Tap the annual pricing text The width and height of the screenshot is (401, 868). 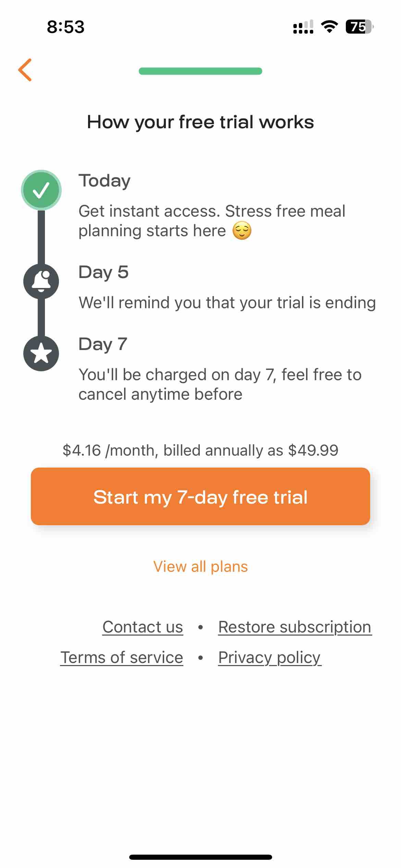pyautogui.click(x=200, y=450)
